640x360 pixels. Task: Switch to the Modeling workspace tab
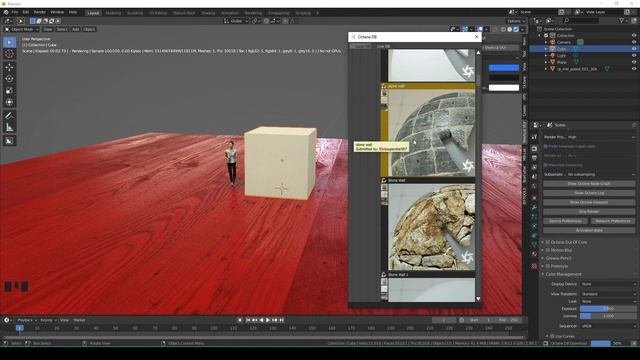113,13
